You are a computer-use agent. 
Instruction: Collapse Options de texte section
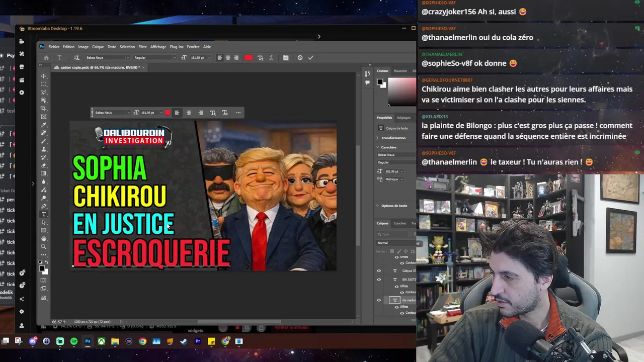[x=378, y=206]
